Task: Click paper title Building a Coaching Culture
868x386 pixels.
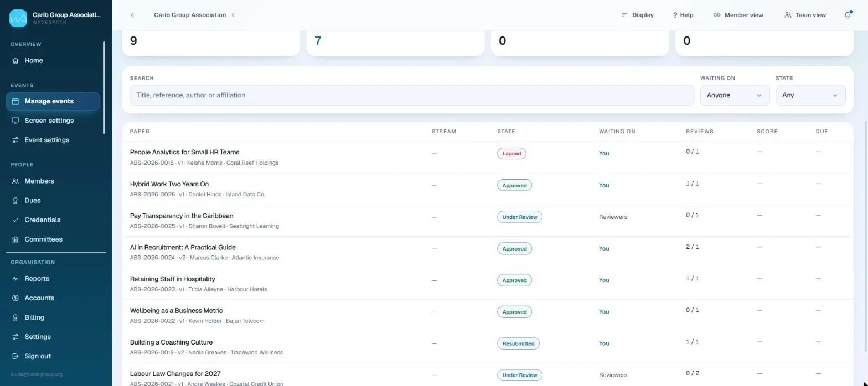Action: pos(171,342)
